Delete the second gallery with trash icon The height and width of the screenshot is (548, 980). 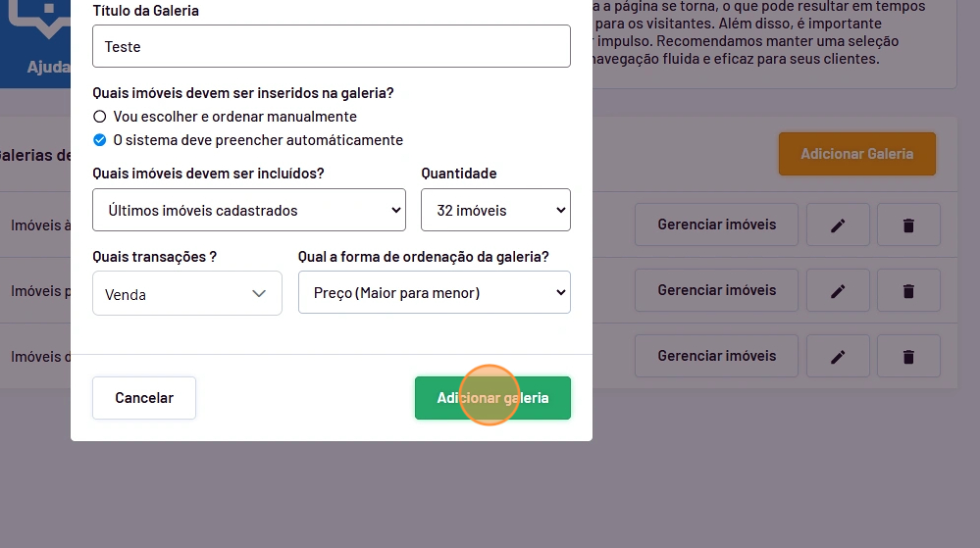tap(908, 290)
